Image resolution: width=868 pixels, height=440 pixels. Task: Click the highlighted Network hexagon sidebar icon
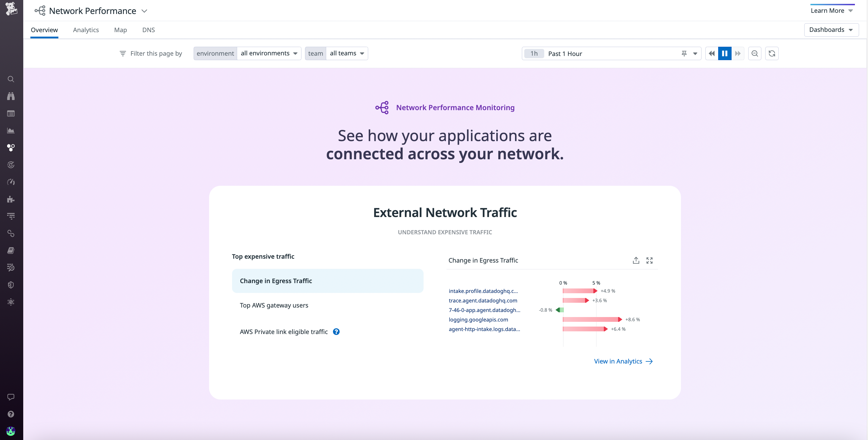coord(11,147)
